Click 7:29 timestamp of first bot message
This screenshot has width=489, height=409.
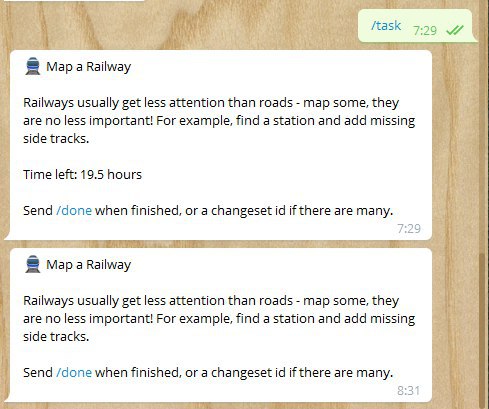click(409, 229)
